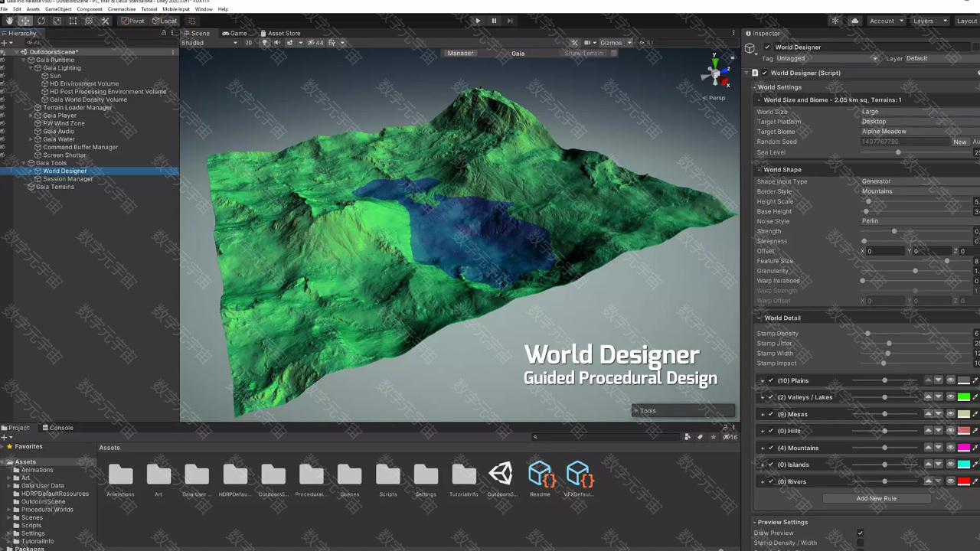
Task: Open the Shaded draw mode dropdown
Action: pyautogui.click(x=210, y=43)
